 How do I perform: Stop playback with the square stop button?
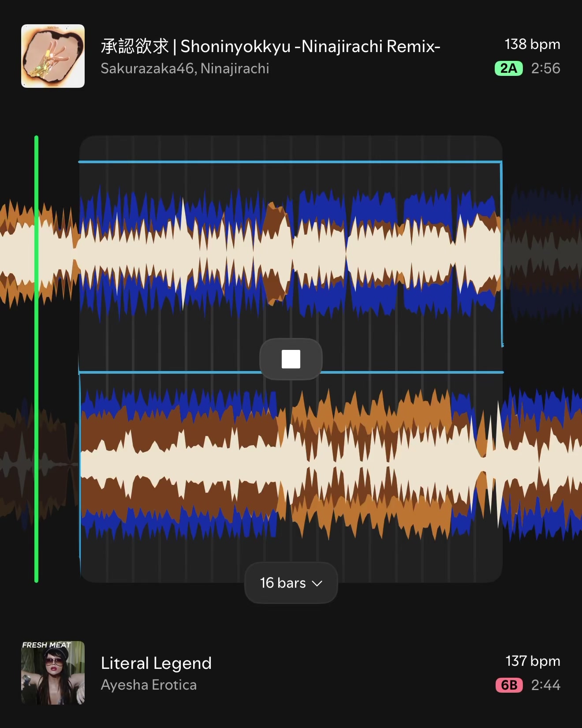point(291,359)
